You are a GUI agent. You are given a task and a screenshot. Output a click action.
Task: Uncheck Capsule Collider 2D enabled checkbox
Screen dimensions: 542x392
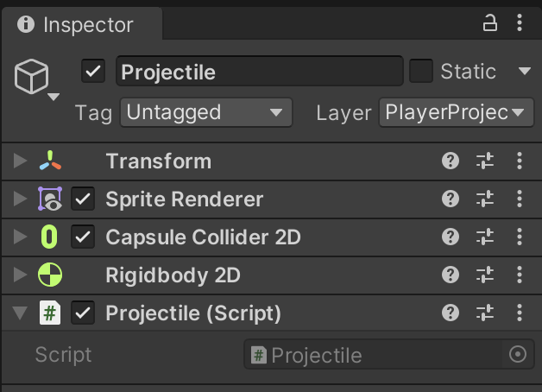(84, 237)
